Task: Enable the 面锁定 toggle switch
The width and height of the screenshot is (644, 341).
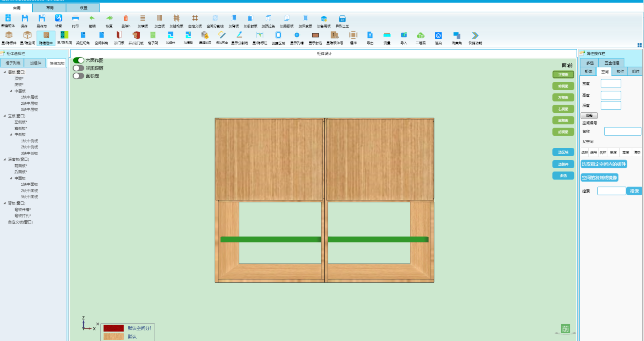Action: 78,76
